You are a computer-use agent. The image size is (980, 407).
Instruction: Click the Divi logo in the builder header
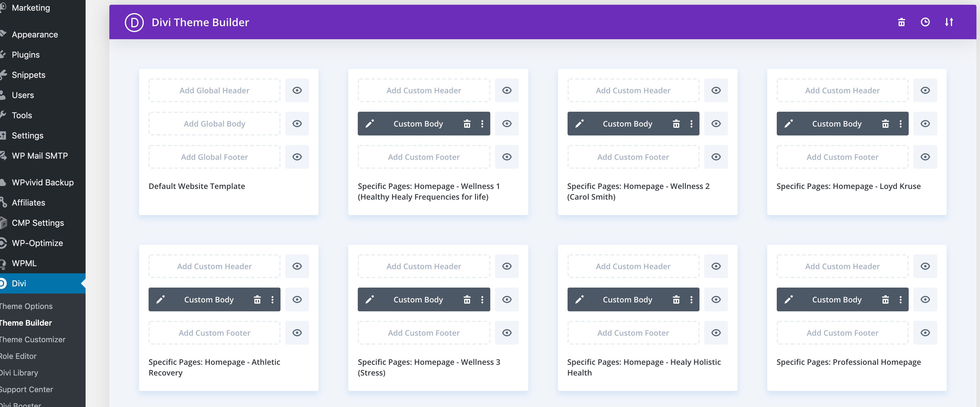point(134,22)
